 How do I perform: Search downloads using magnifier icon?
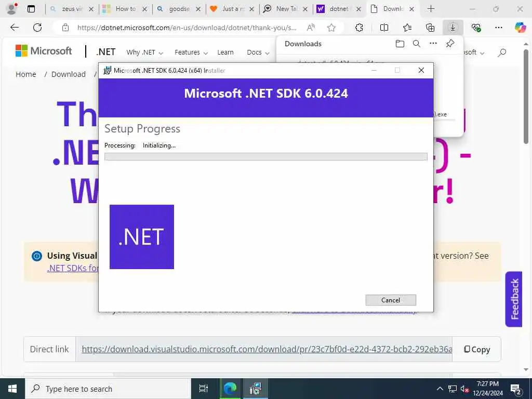pyautogui.click(x=417, y=44)
